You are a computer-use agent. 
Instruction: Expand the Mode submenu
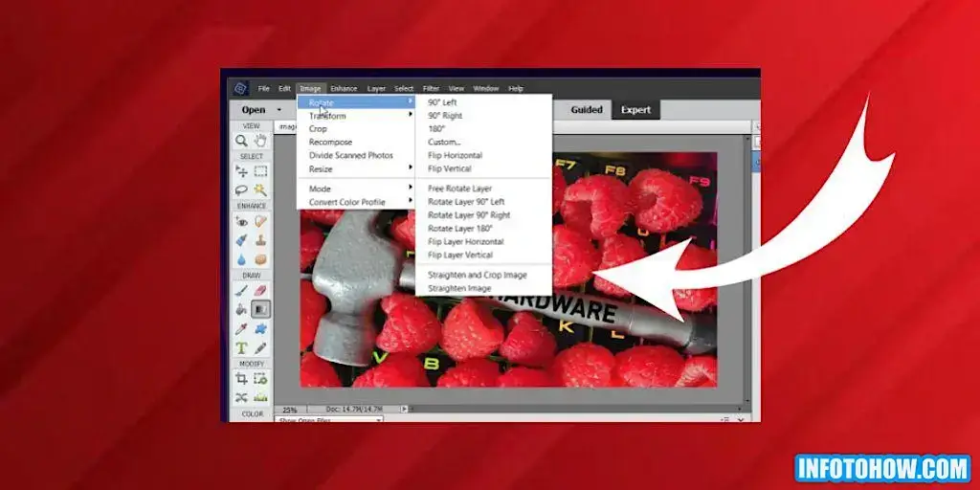[356, 189]
